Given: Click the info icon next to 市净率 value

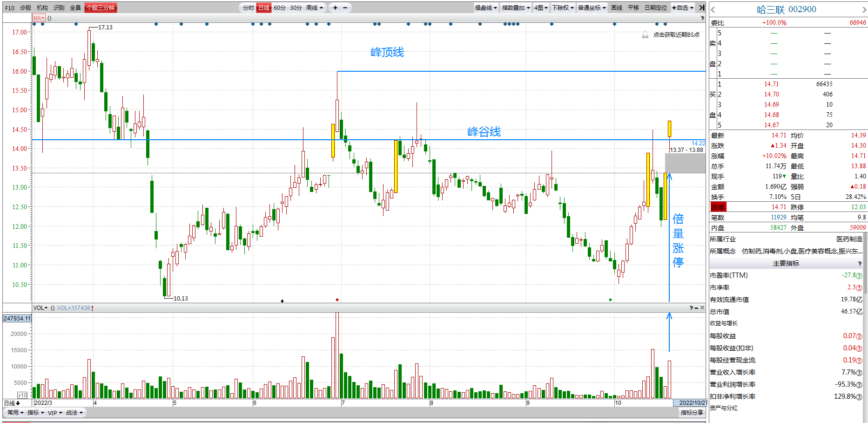Looking at the screenshot, I should (859, 288).
